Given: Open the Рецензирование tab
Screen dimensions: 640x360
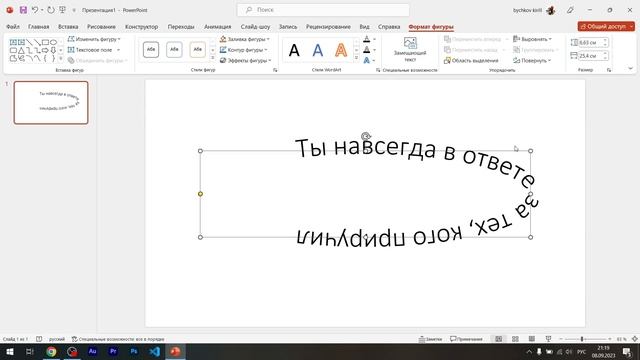Looking at the screenshot, I should click(328, 27).
